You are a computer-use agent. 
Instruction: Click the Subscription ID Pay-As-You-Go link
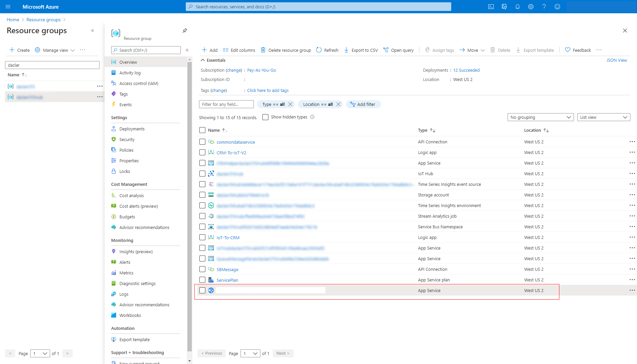click(261, 70)
